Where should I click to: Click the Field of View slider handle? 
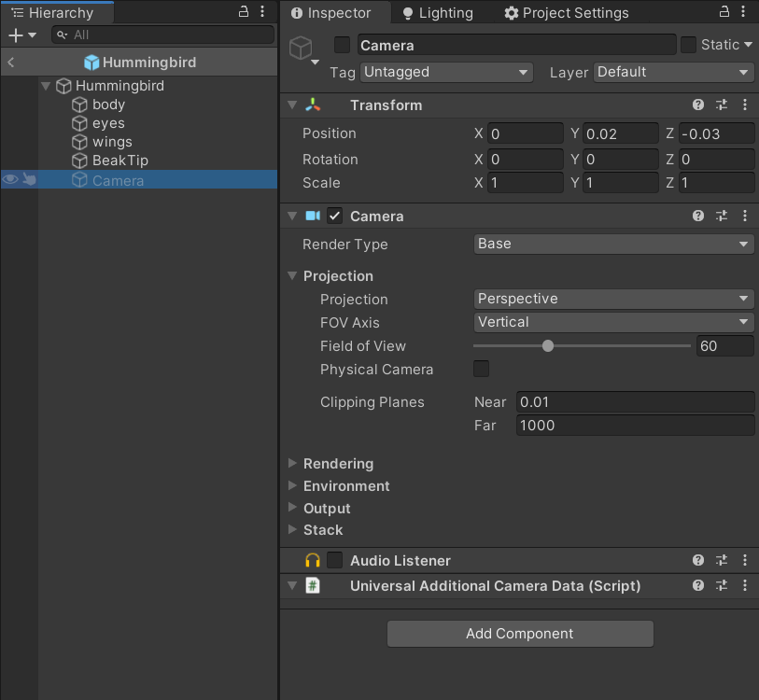coord(548,346)
